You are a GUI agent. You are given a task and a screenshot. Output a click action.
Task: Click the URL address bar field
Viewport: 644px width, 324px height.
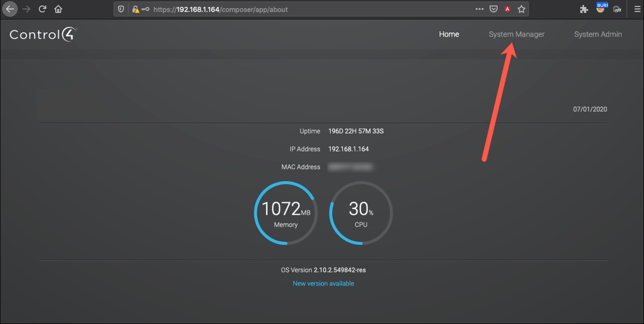click(x=307, y=9)
